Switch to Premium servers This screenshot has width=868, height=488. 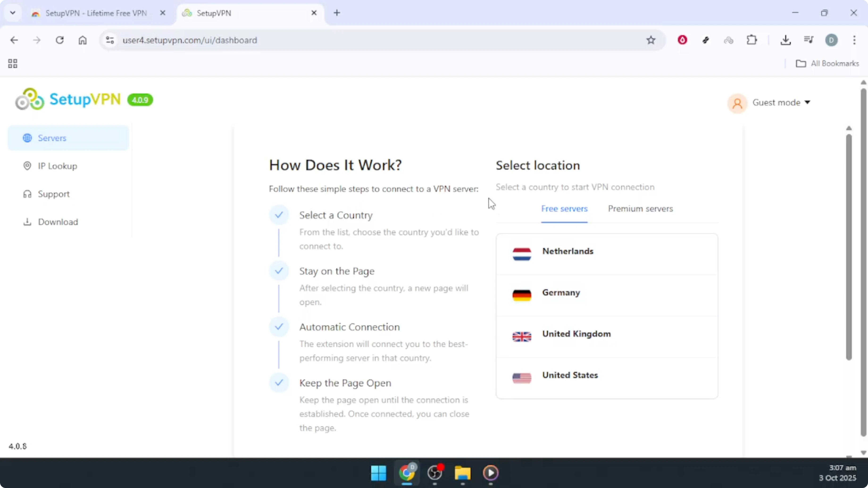pos(640,209)
